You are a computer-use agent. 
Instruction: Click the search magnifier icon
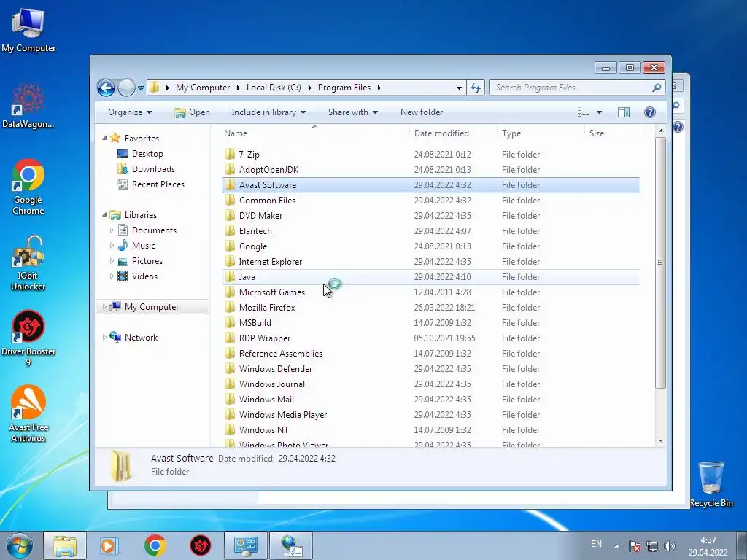[x=657, y=87]
